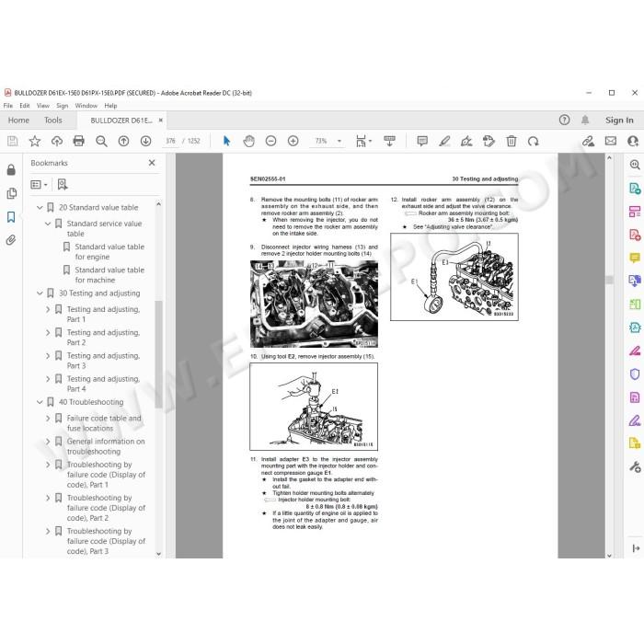Screen dimensions: 644x644
Task: Collapse 30 Testing and adjusting bookmark
Action: click(40, 293)
